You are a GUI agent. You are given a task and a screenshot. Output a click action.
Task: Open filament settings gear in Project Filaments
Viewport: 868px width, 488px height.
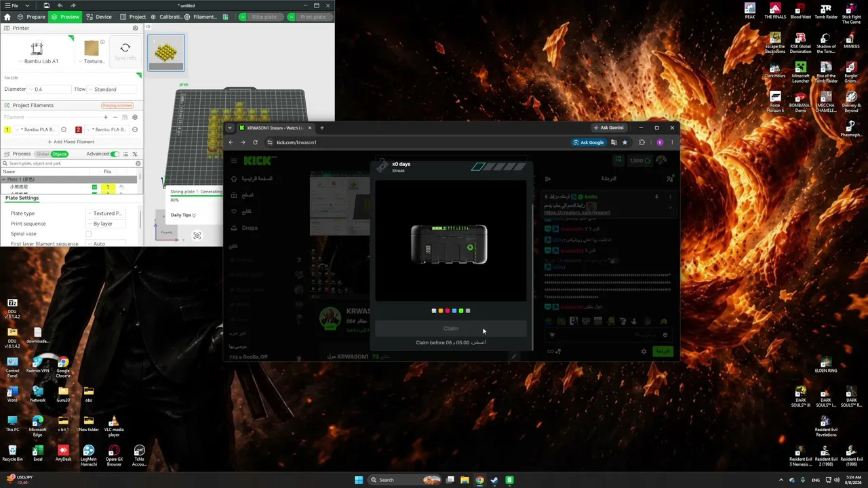134,117
